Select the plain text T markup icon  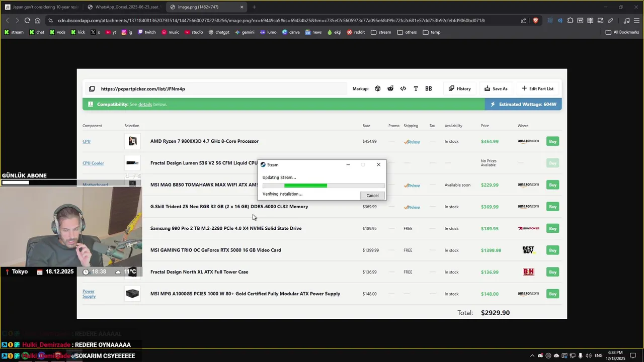[416, 88]
